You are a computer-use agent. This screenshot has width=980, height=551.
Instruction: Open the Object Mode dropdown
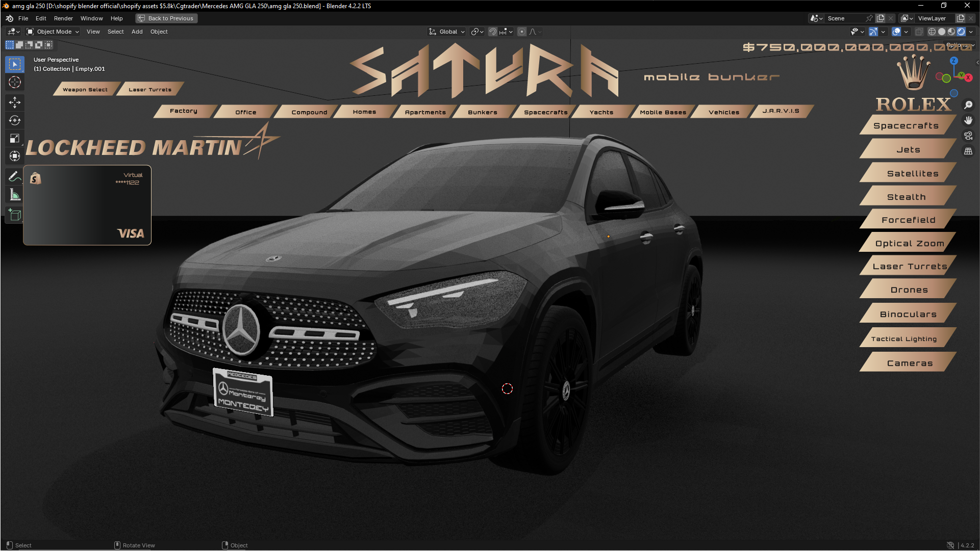[53, 32]
